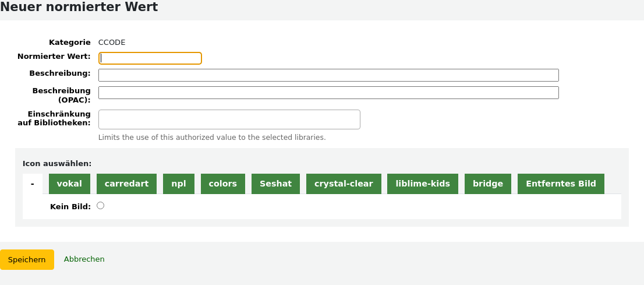Switch to the Seshat tab
644x285 pixels.
[x=275, y=184]
